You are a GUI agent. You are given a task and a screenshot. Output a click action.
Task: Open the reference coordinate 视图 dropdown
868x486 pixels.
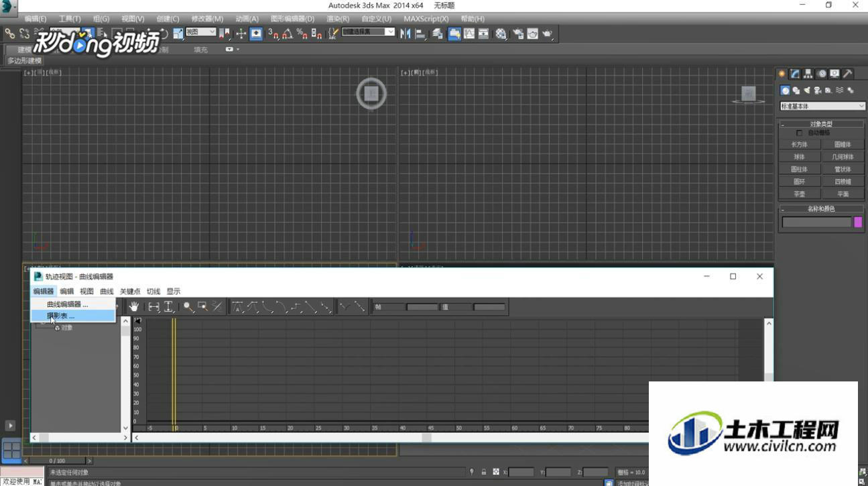coord(201,32)
